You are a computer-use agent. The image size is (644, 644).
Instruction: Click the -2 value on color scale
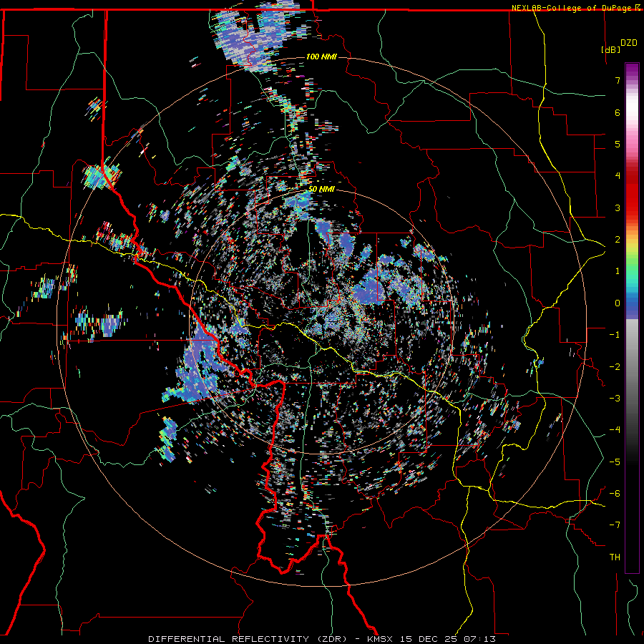tap(615, 367)
